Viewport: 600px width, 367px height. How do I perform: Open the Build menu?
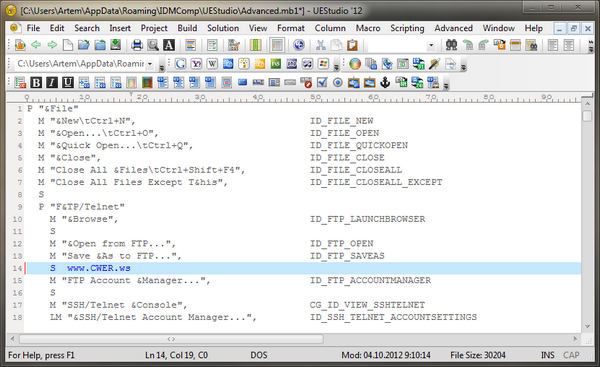(x=187, y=28)
